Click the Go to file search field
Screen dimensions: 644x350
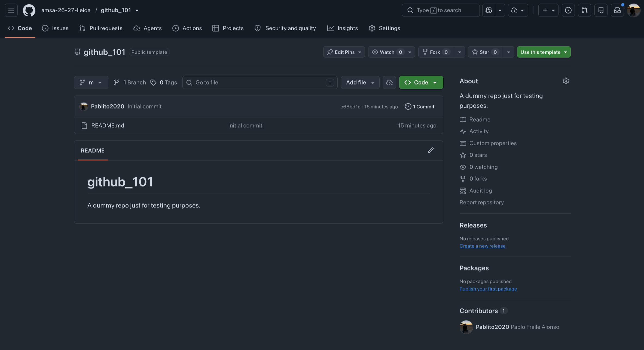tap(260, 82)
